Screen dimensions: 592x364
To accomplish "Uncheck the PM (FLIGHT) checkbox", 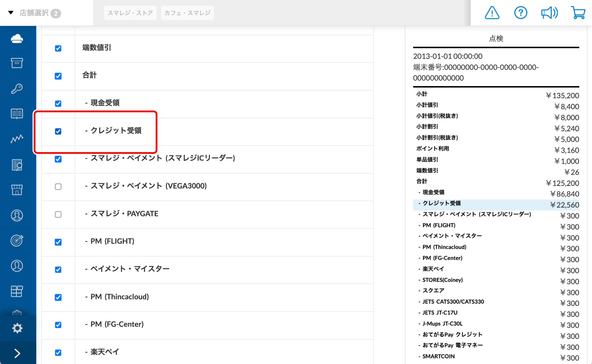I will point(58,242).
